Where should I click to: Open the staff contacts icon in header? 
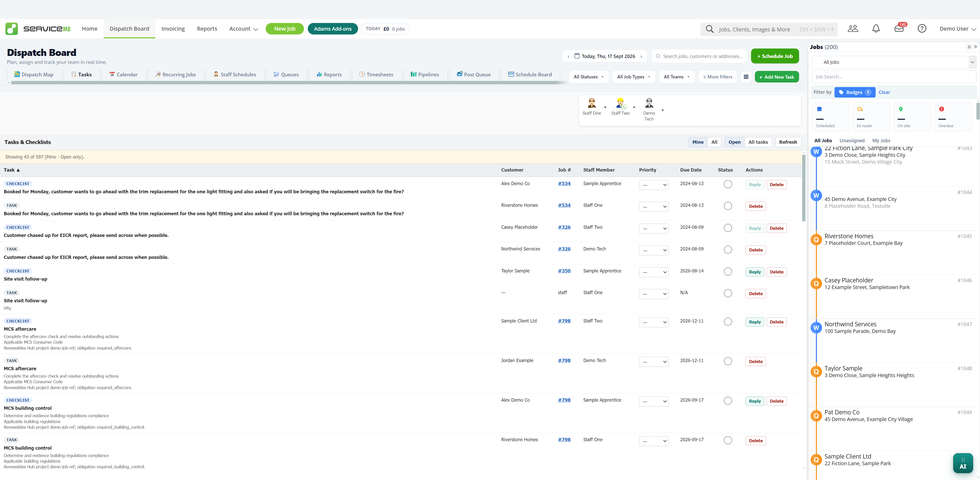coord(853,29)
